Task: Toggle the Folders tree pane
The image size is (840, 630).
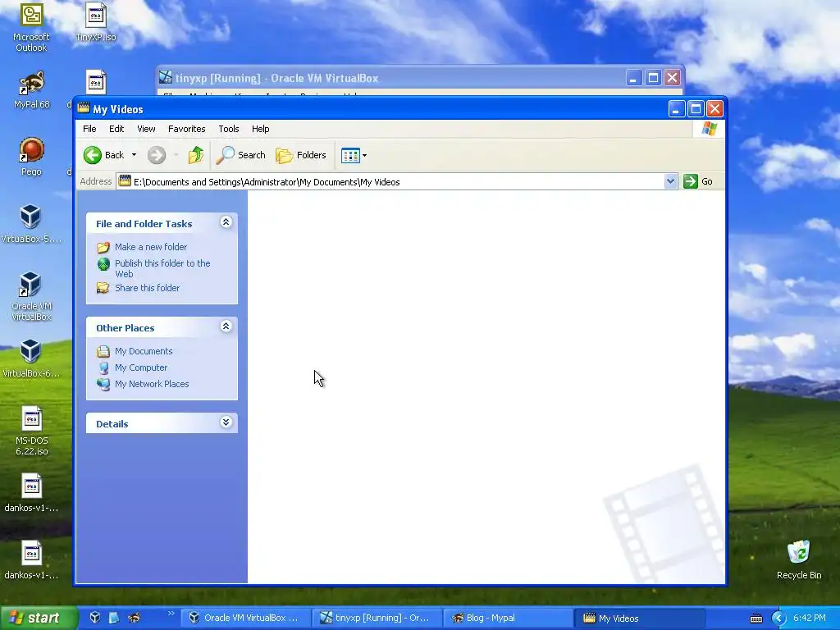Action: coord(300,155)
